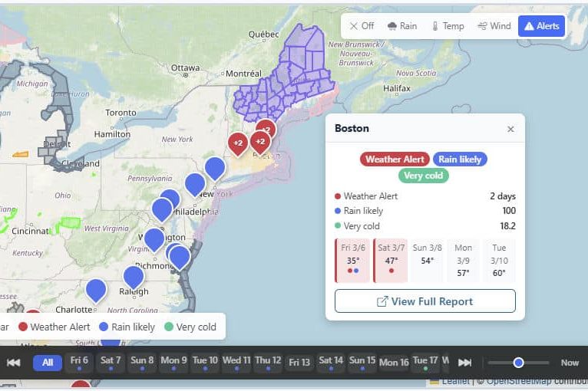This screenshot has height=391, width=588.
Task: Switch to the Rain overlay layer
Action: [x=402, y=26]
